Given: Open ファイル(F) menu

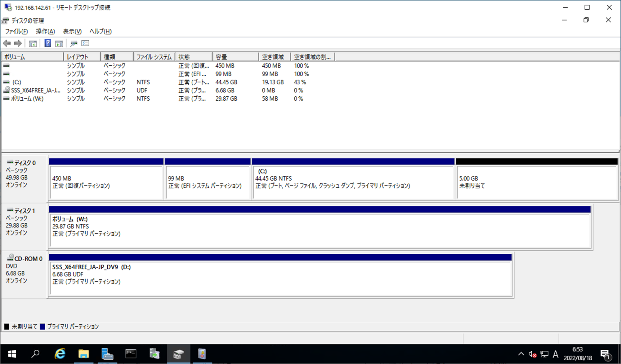Looking at the screenshot, I should coord(16,31).
